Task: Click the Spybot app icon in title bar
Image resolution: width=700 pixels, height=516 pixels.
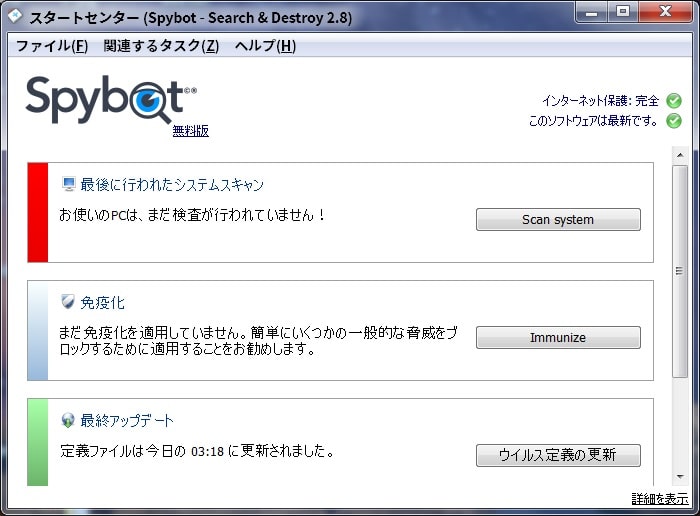Action: click(15, 17)
